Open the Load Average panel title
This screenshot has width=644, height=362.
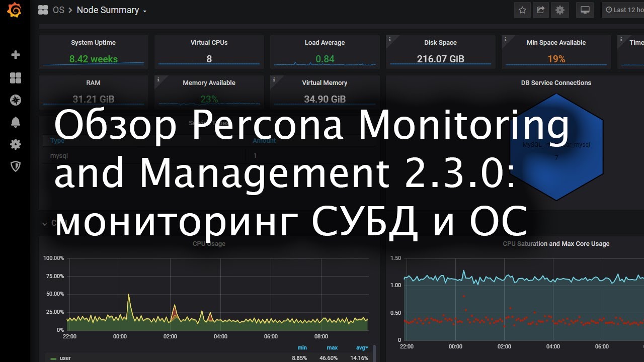pos(325,43)
